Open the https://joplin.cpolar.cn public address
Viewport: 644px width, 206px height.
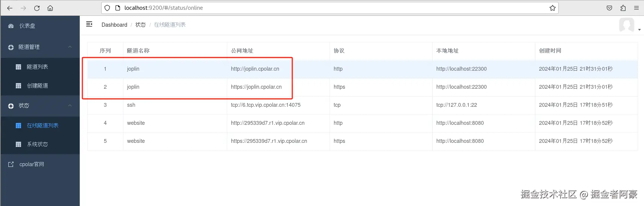[x=256, y=87]
